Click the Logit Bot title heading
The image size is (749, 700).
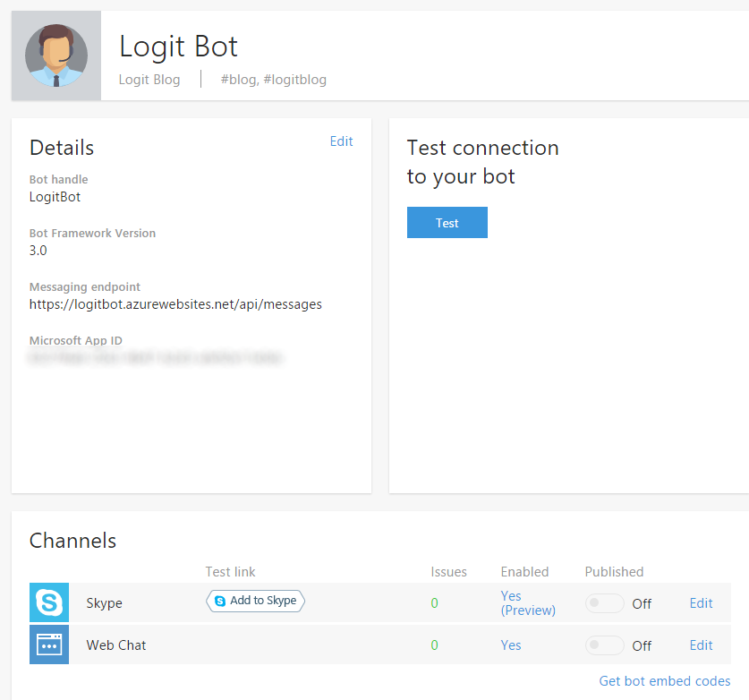(x=178, y=47)
